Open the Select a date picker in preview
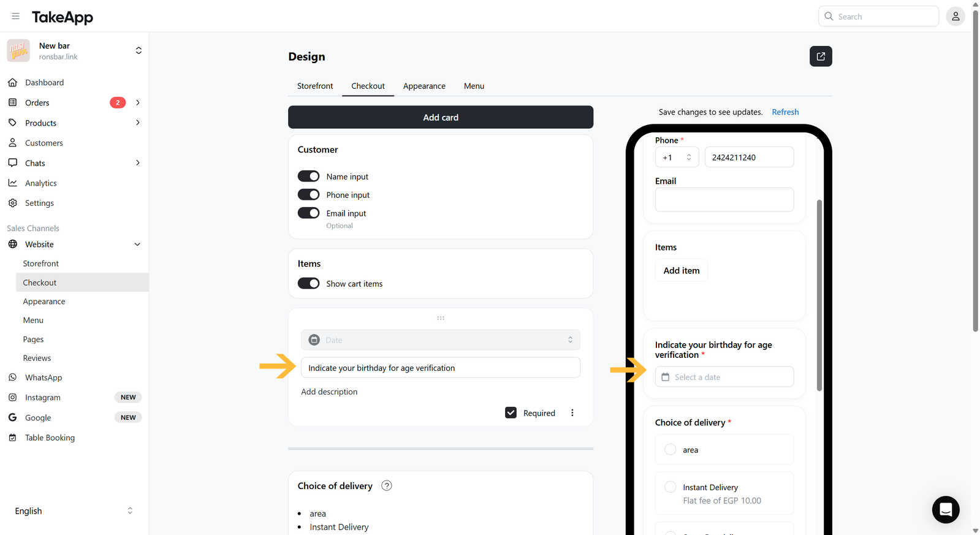 [724, 377]
